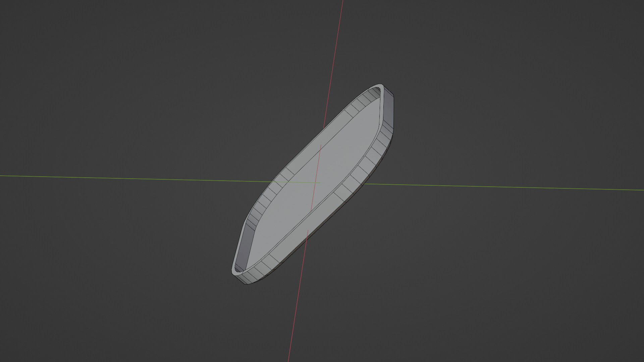Click the origin where red and green axes meet
Image resolution: width=644 pixels, height=362 pixels.
point(316,183)
